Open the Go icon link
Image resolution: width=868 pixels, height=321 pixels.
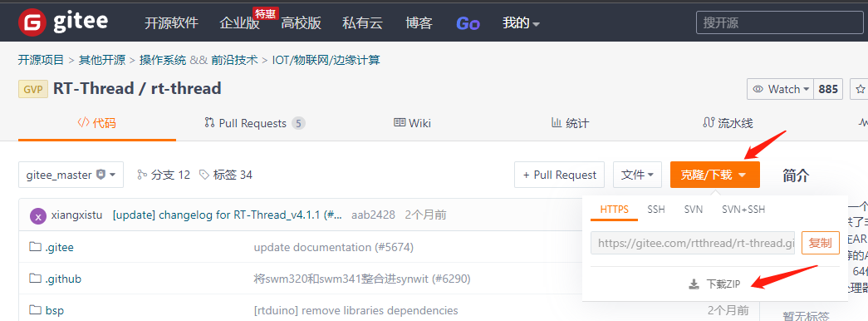pos(468,23)
